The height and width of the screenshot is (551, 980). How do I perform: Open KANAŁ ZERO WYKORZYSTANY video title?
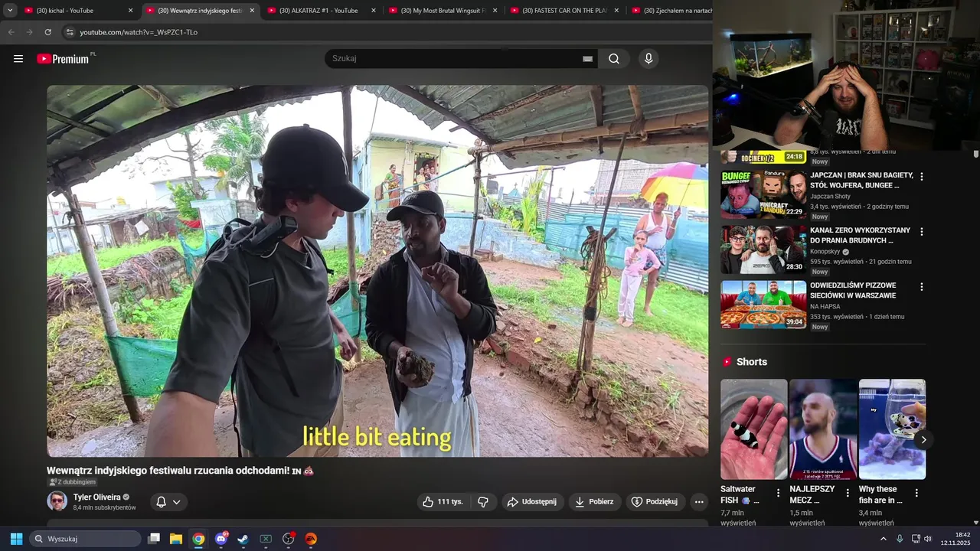(x=861, y=235)
